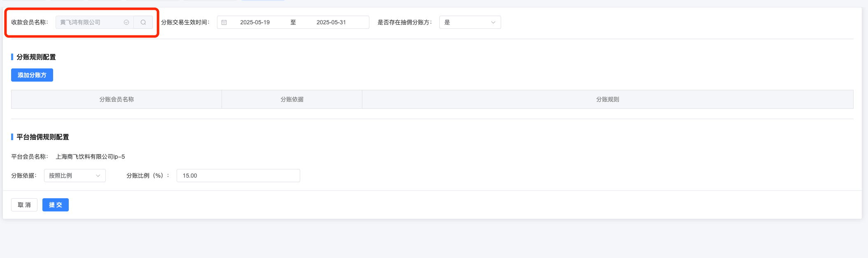The height and width of the screenshot is (258, 868).
Task: Click the 分账规则配置 section heading
Action: pyautogui.click(x=36, y=57)
